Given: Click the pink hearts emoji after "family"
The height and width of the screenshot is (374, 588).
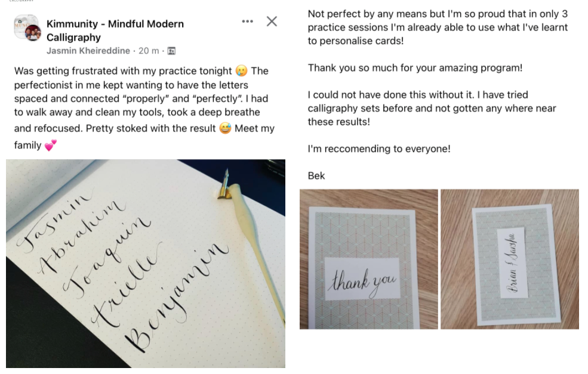Looking at the screenshot, I should tap(50, 146).
